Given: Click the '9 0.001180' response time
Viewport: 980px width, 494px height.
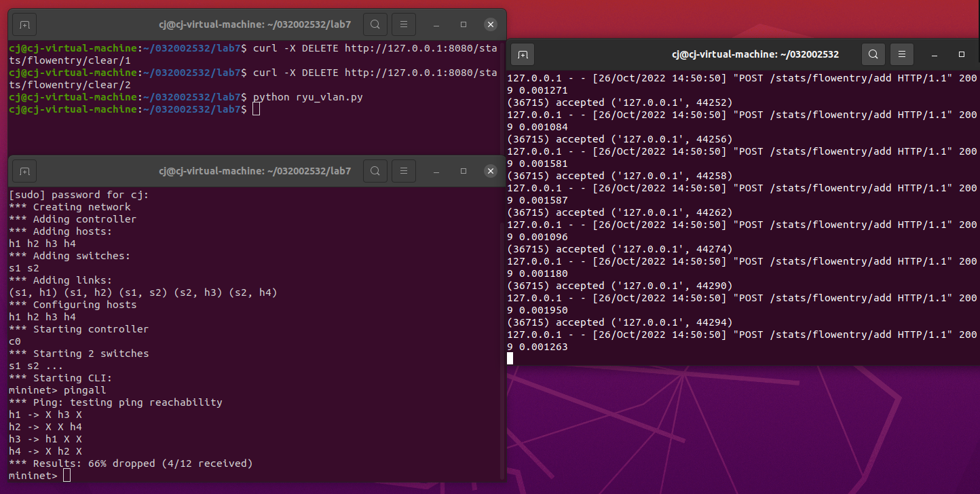Looking at the screenshot, I should coord(538,273).
